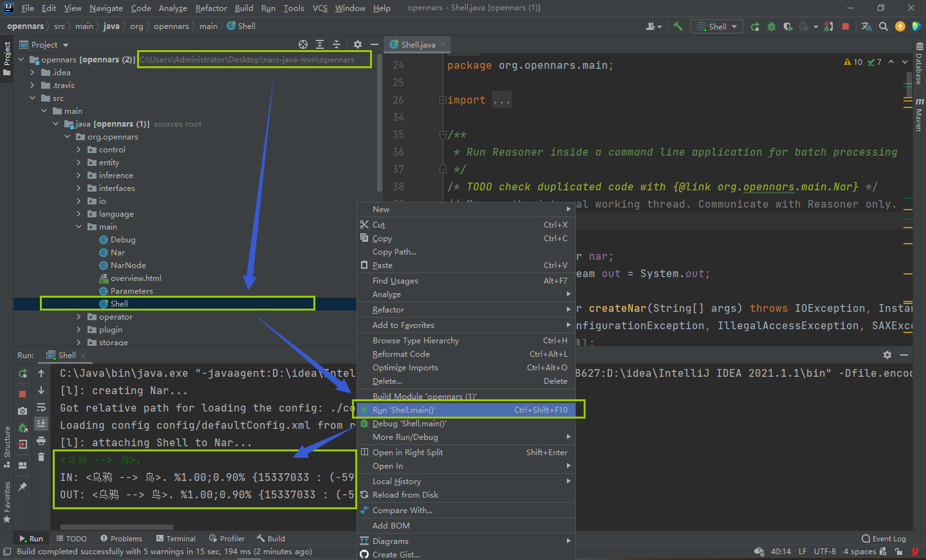Open the Navigate menu
The image size is (926, 560).
106,8
